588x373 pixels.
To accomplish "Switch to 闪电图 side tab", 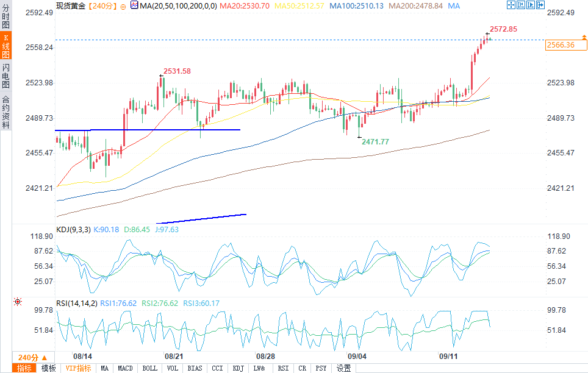I will point(5,76).
